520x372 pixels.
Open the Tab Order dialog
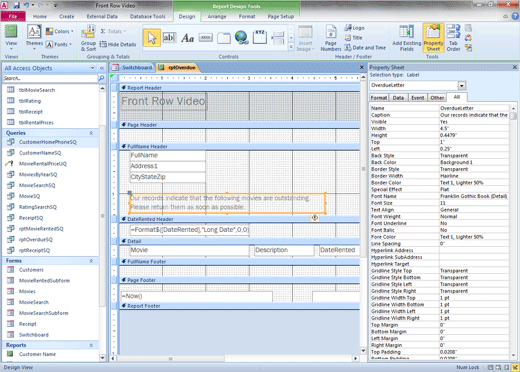[453, 38]
